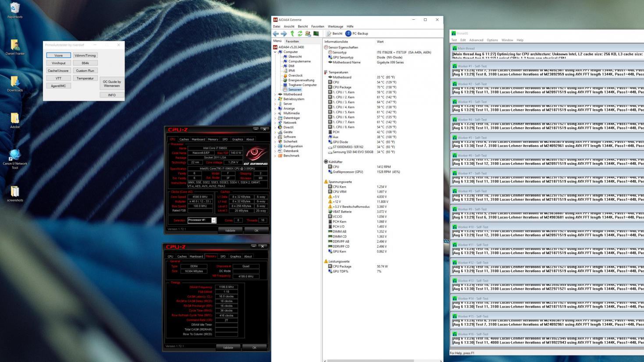Image resolution: width=644 pixels, height=362 pixels.
Task: Expand the Netzwerk tree node
Action: coord(275,123)
